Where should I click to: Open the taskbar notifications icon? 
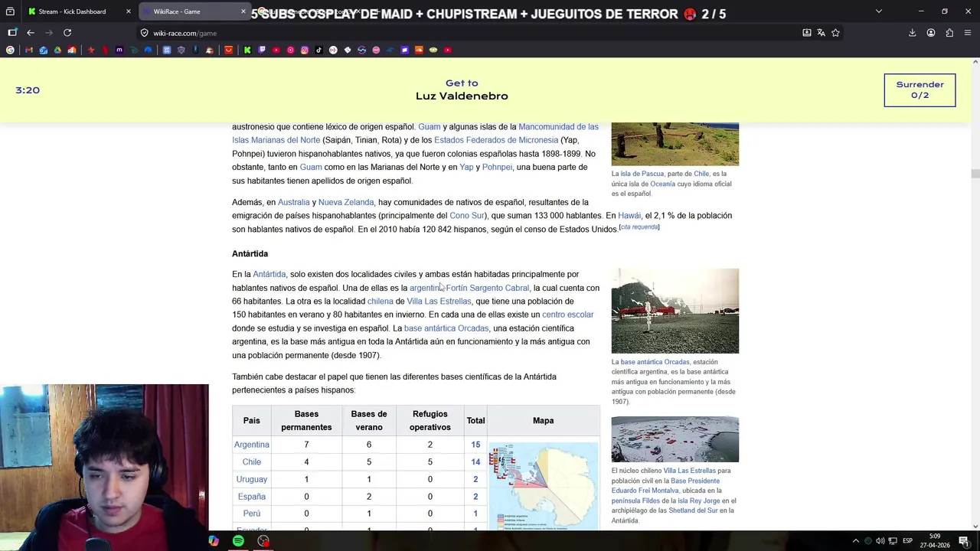(x=963, y=541)
